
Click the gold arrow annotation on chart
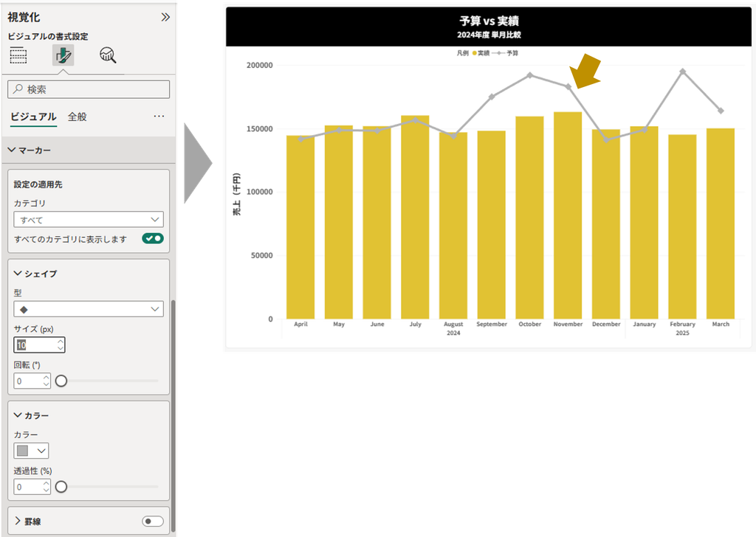[585, 71]
